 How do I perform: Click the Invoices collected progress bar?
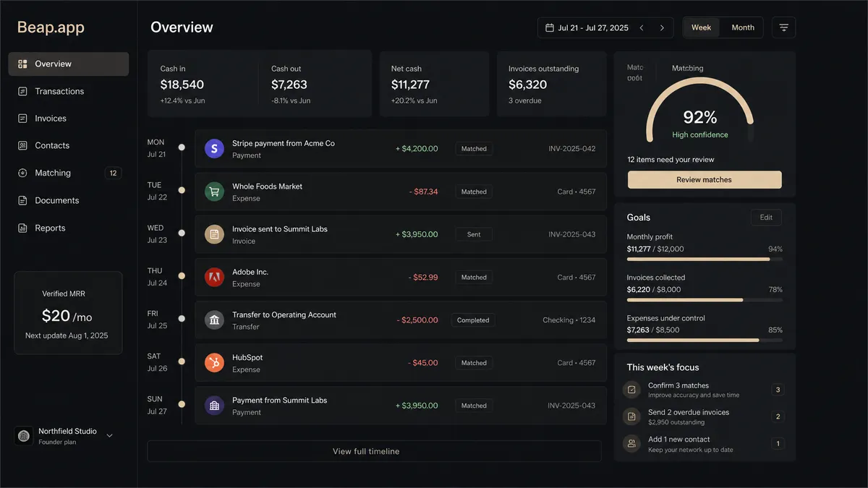coord(705,299)
